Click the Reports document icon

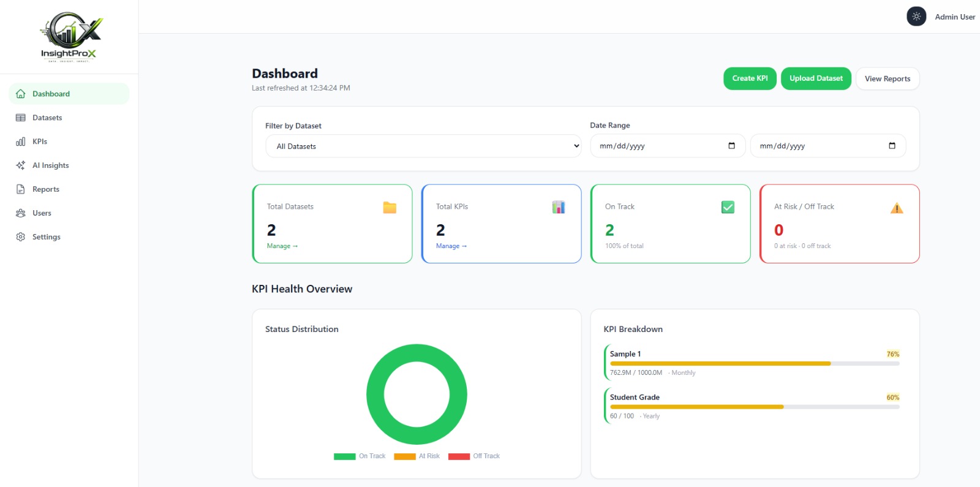(x=21, y=189)
